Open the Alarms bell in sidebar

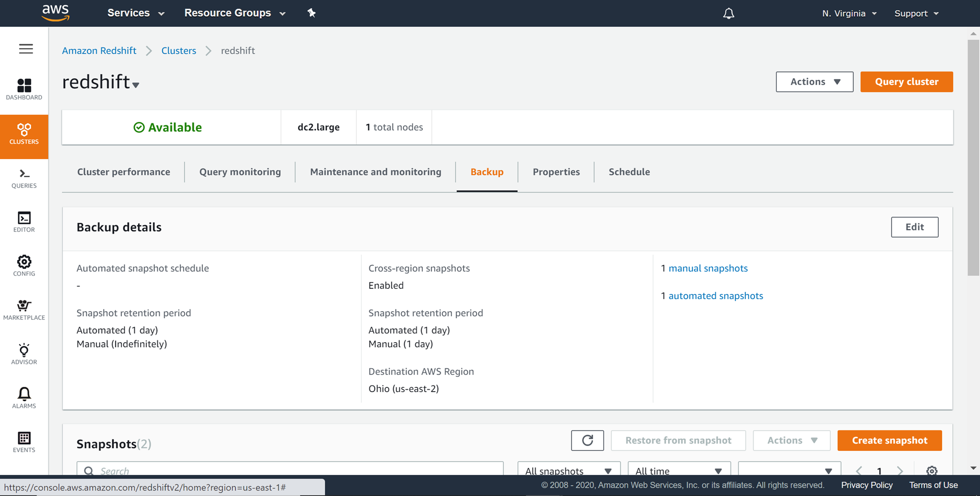coord(24,398)
